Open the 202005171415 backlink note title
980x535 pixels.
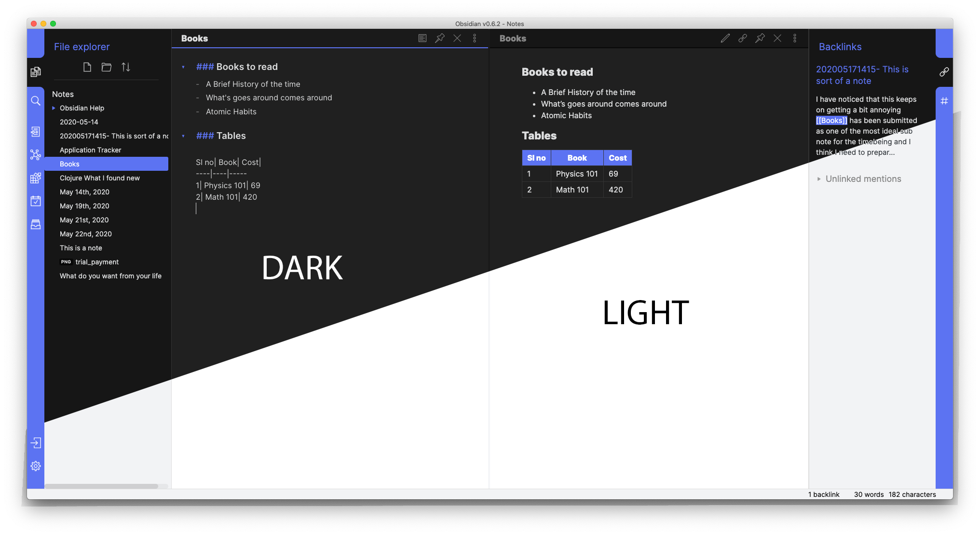862,75
